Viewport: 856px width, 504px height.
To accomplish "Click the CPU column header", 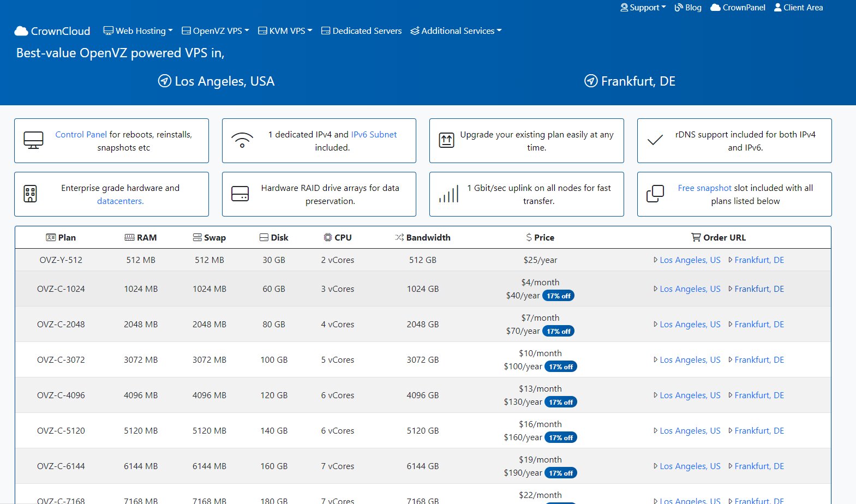I will (338, 238).
